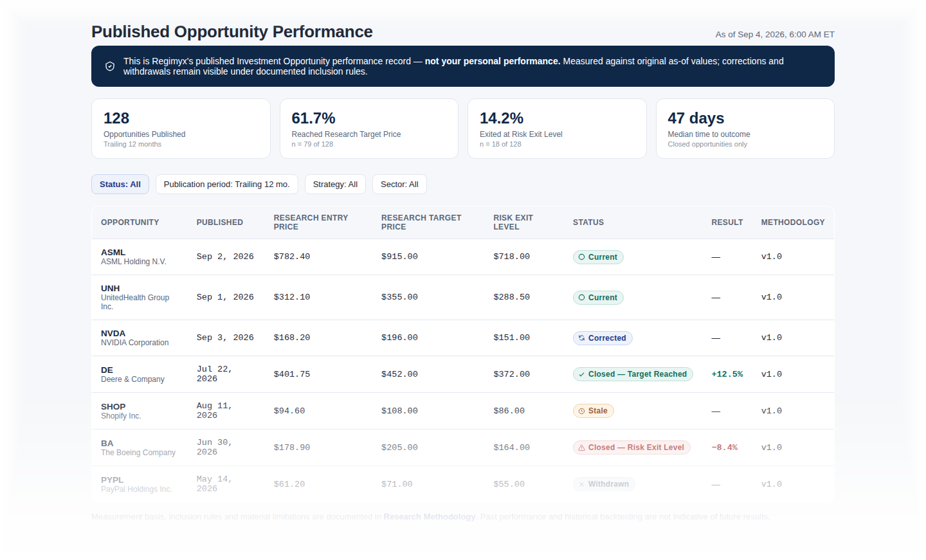The height and width of the screenshot is (560, 926).
Task: Click the Withdrawn status badge for PYPL
Action: tap(604, 484)
